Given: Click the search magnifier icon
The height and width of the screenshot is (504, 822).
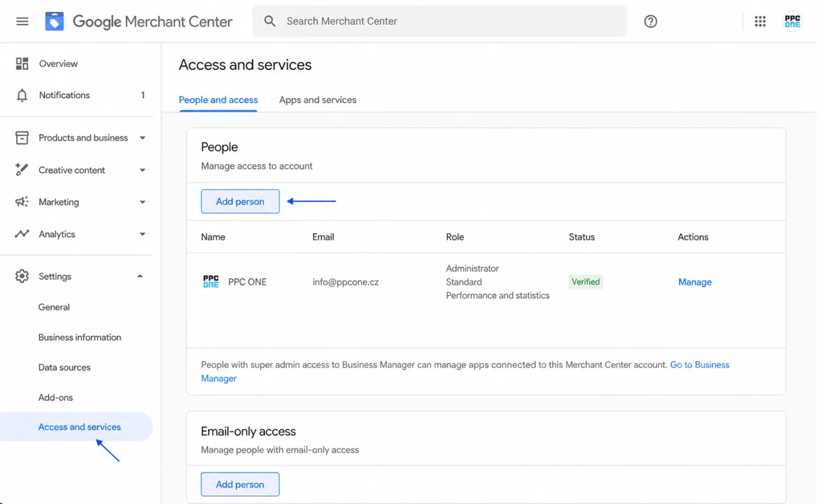Looking at the screenshot, I should [x=269, y=21].
